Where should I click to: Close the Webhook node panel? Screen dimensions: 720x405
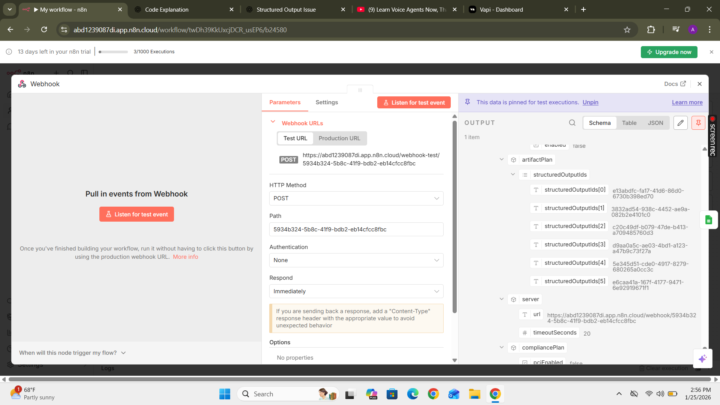tap(699, 84)
